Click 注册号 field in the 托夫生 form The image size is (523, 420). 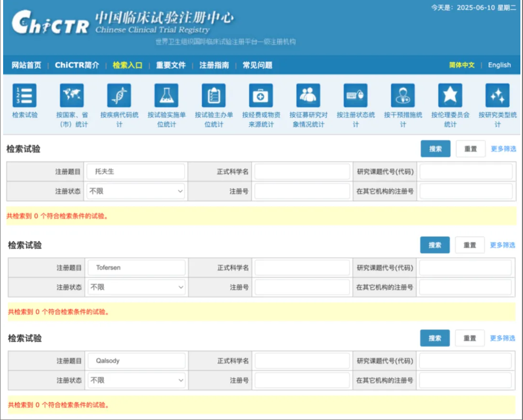point(302,191)
